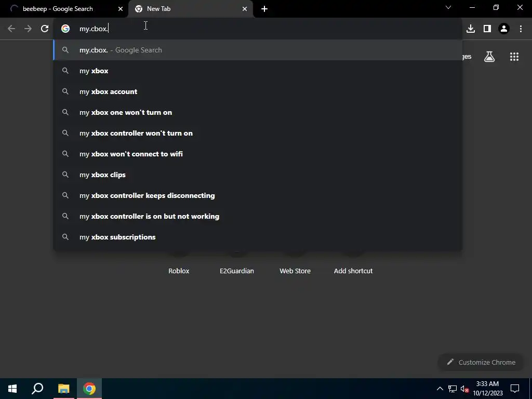The height and width of the screenshot is (399, 532).
Task: Choose the 'my xbox' suggestion
Action: point(258,71)
